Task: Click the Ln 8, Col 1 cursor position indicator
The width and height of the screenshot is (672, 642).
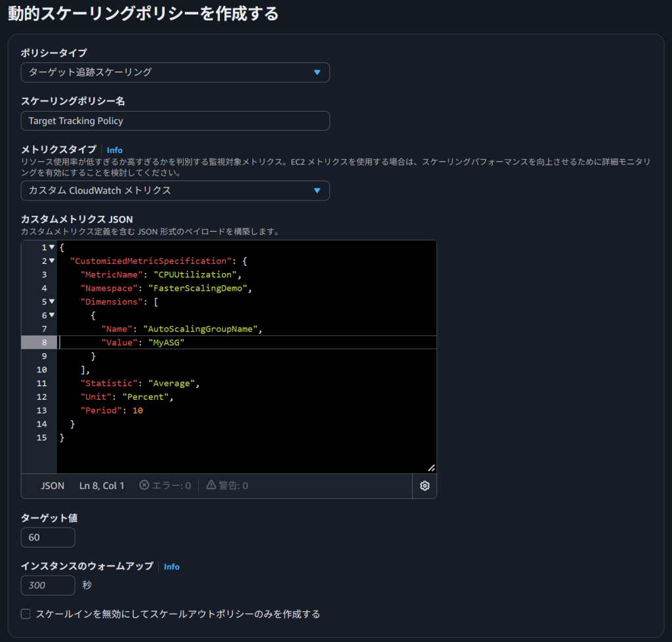Action: (102, 486)
